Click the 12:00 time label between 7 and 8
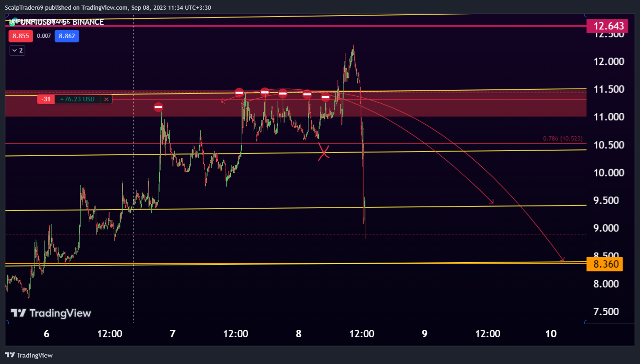 [236, 334]
